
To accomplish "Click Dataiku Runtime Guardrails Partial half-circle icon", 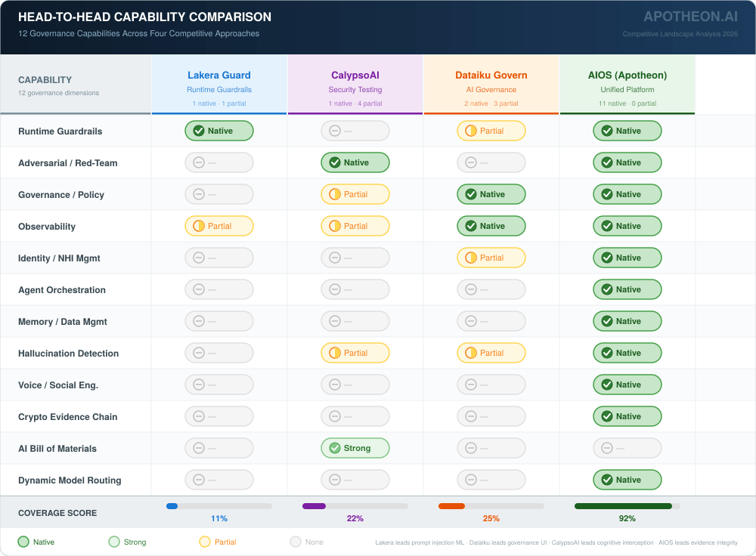I will 471,131.
